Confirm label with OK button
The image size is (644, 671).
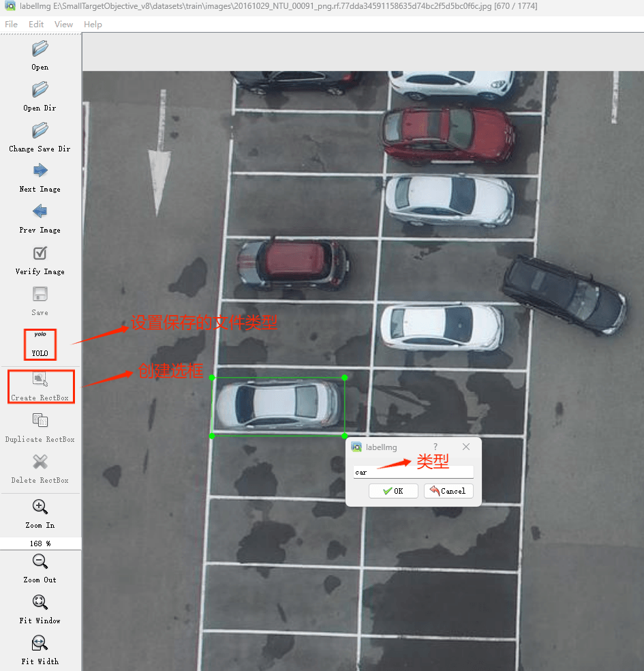[x=393, y=491]
